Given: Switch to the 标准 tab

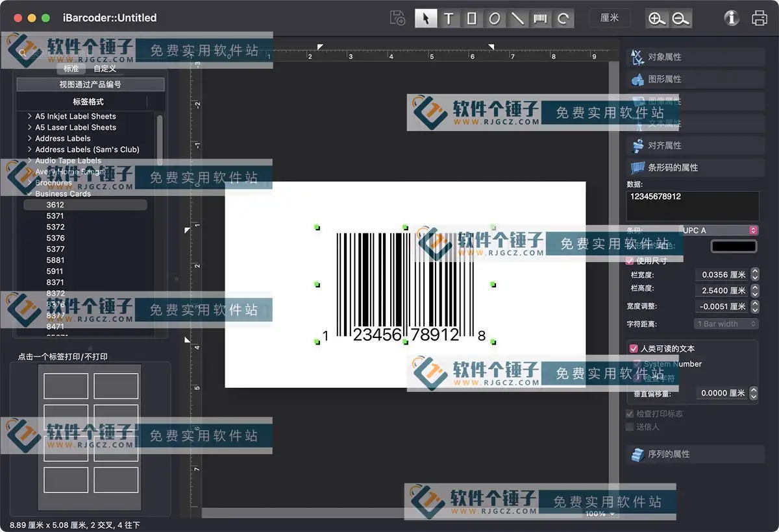Looking at the screenshot, I should tap(71, 68).
